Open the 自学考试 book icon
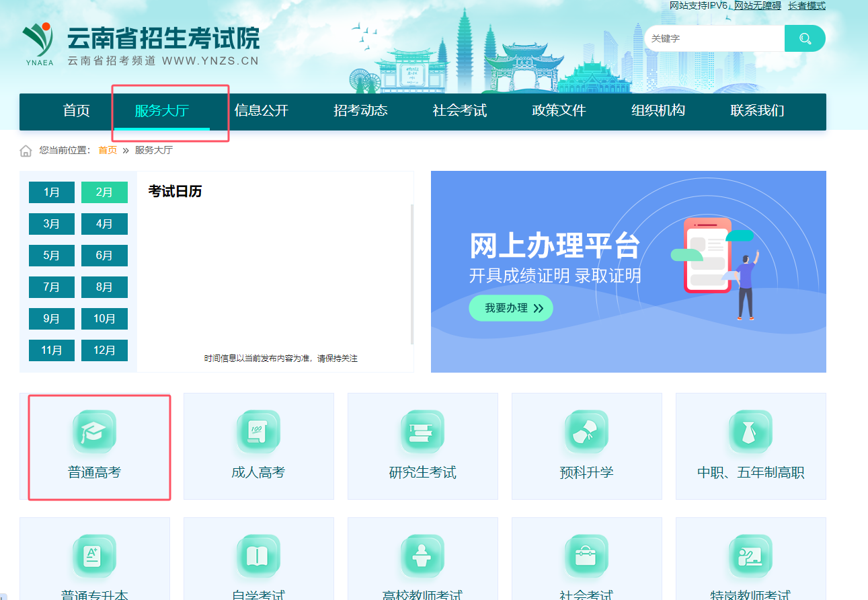Screen dimensions: 868x600 258,556
